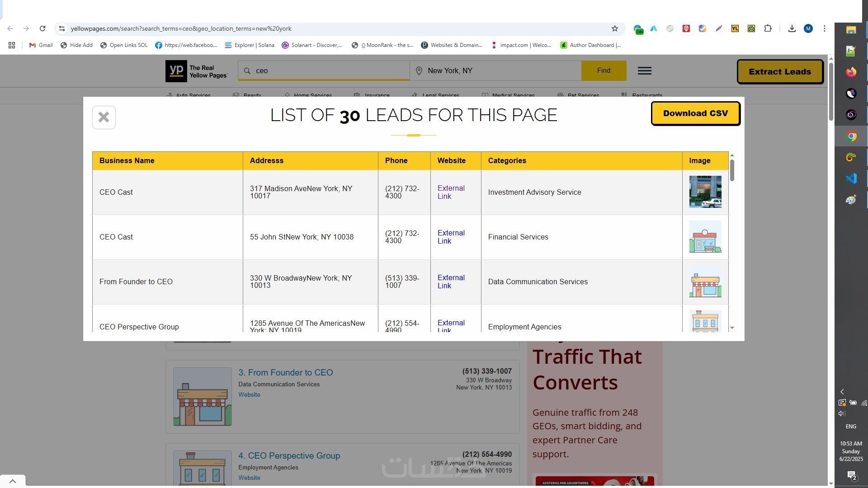Open the Chrome extensions puzzle icon
The width and height of the screenshot is (868, 488).
tap(768, 28)
